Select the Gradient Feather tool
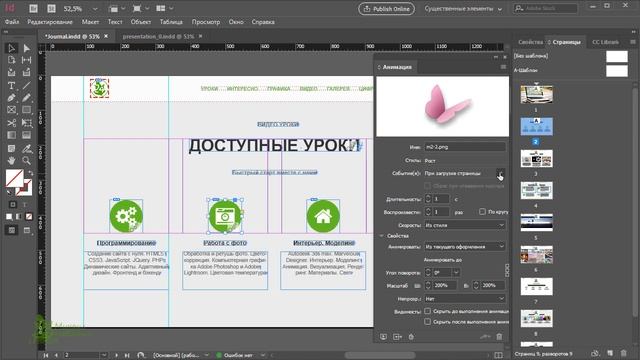The image size is (640, 360). tap(27, 135)
